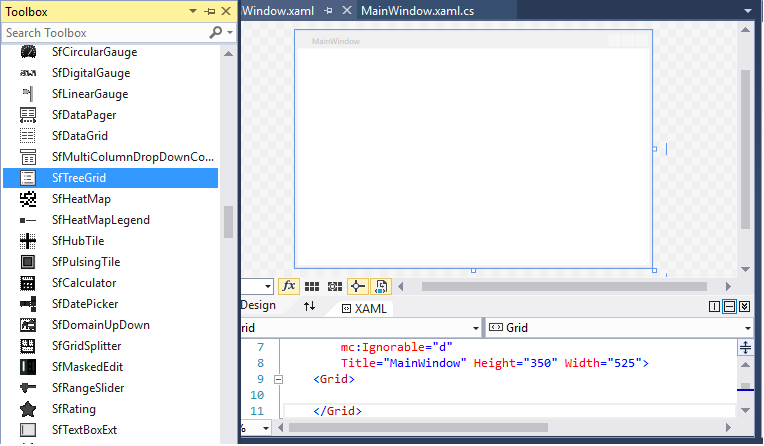Switch to vertical split view
Image resolution: width=764 pixels, height=446 pixels.
715,307
